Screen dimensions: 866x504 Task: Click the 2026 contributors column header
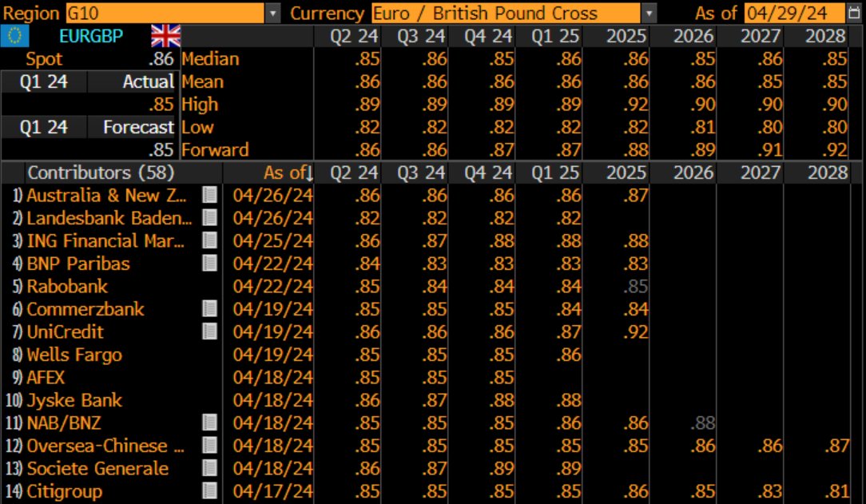[693, 173]
